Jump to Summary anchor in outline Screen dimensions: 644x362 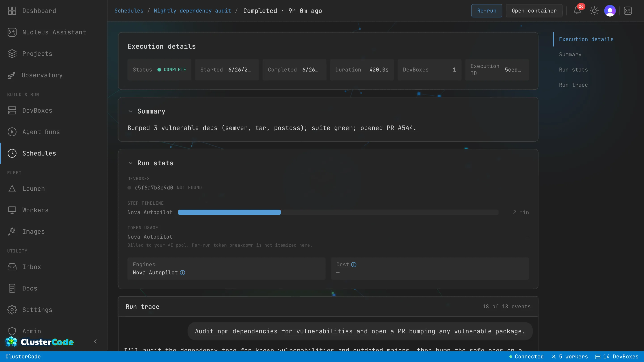click(570, 55)
